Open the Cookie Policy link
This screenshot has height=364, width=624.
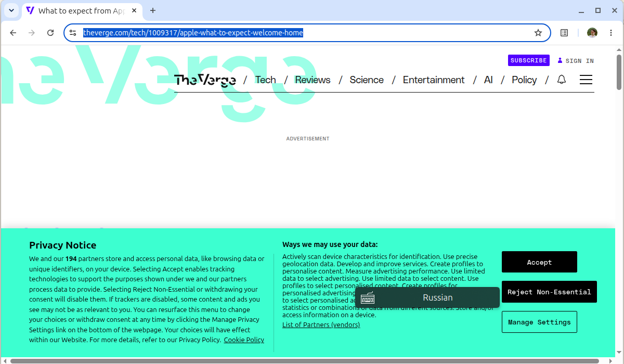point(244,340)
